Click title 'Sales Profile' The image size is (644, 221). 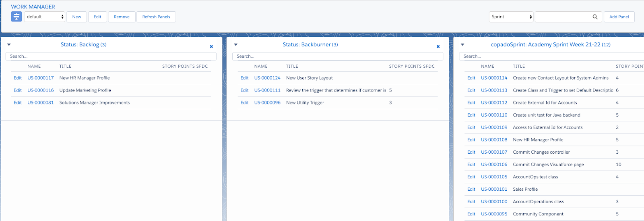pyautogui.click(x=525, y=189)
